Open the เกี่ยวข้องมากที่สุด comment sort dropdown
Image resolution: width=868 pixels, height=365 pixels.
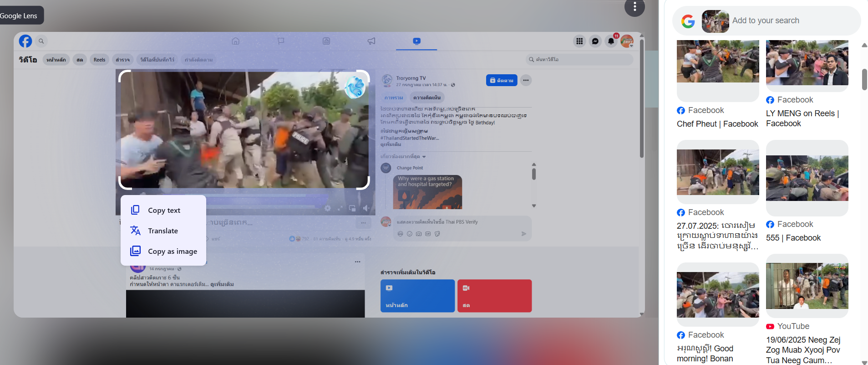[403, 156]
